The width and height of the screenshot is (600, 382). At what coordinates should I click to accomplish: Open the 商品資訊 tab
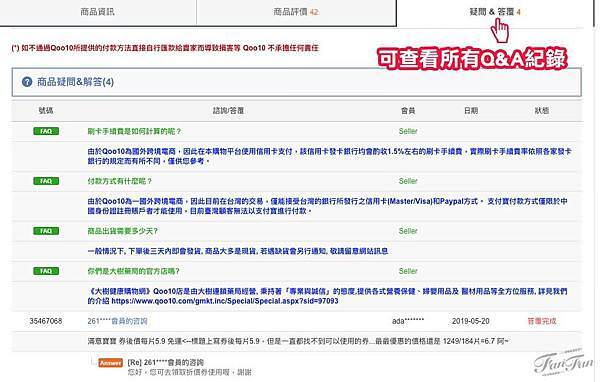pos(98,12)
